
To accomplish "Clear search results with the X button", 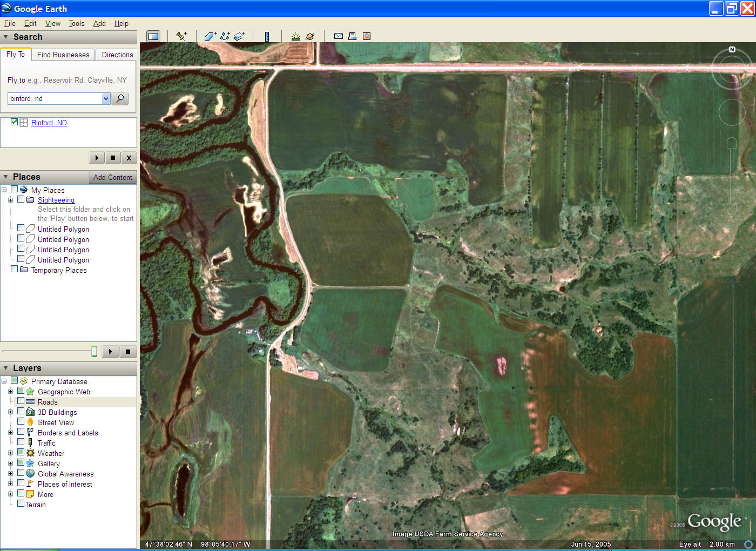I will point(129,158).
